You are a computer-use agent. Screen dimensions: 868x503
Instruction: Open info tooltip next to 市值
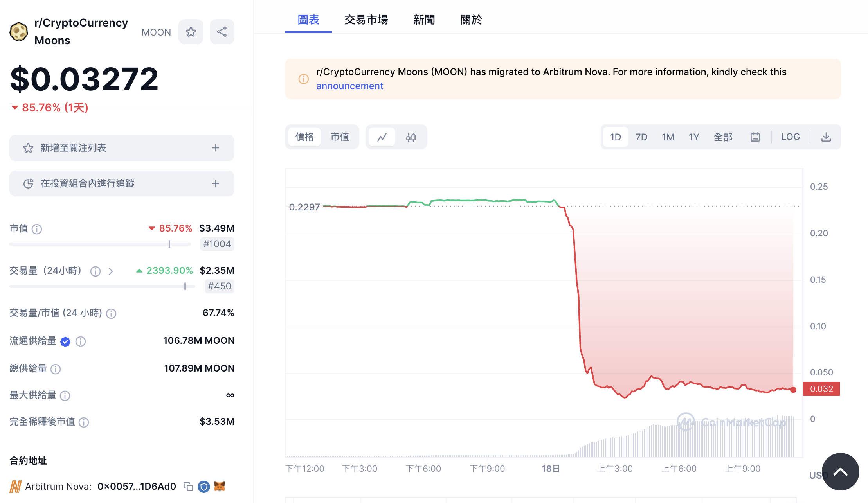(37, 229)
